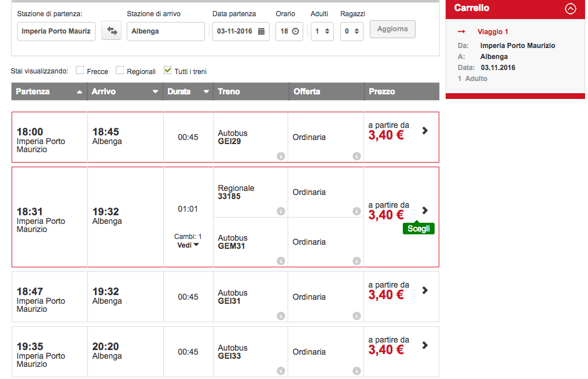Click info icon beside Regionale 33185

[x=281, y=211]
